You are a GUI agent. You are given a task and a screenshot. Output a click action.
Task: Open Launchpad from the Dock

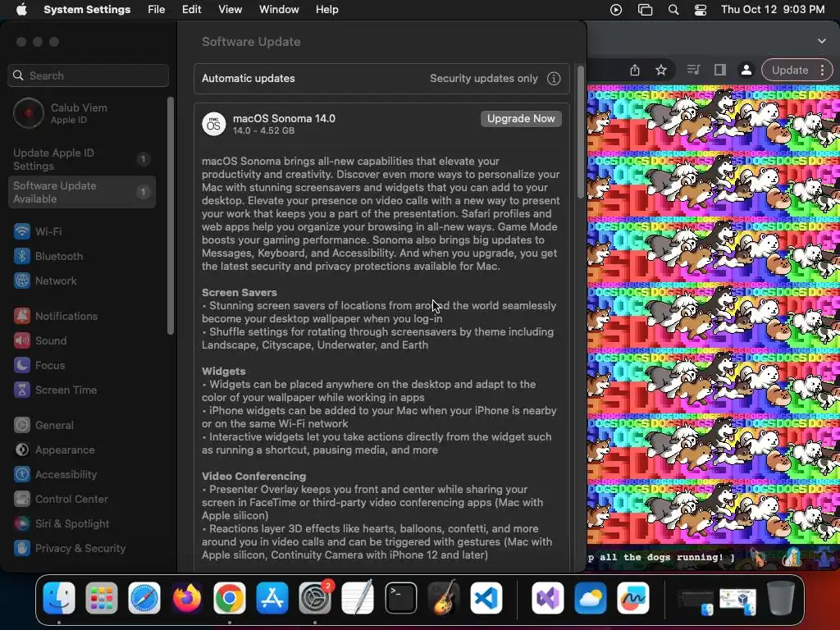click(101, 598)
